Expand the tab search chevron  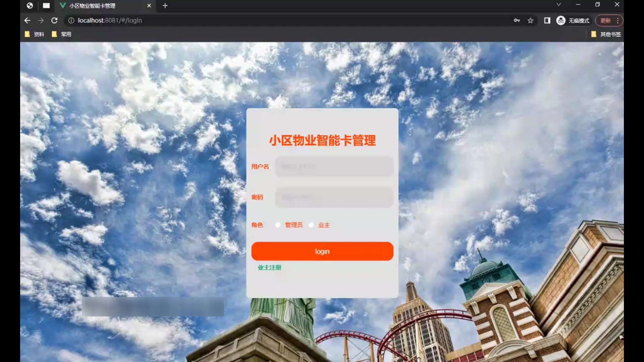click(x=558, y=5)
